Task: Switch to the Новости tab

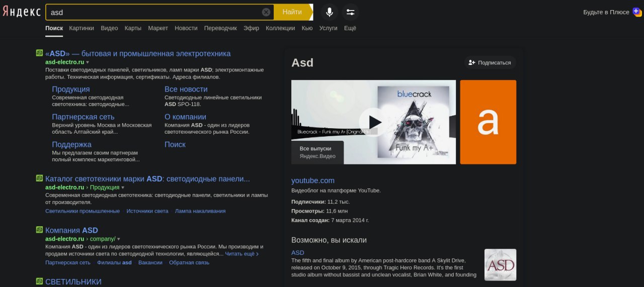Action: (186, 28)
